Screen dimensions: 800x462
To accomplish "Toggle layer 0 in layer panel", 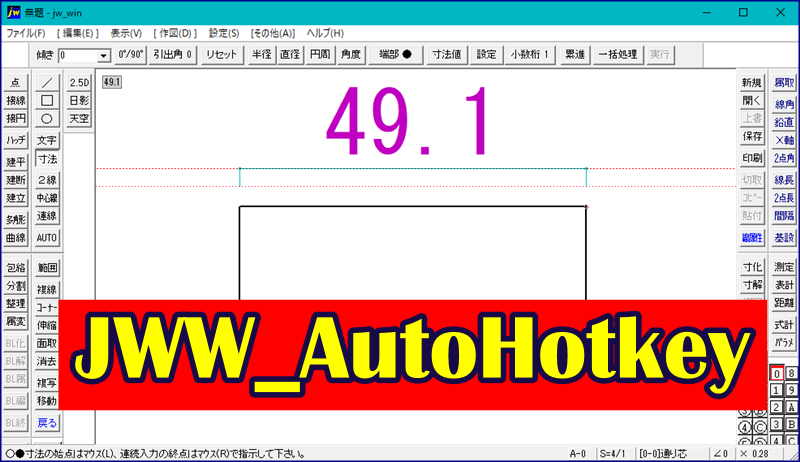I will [776, 374].
